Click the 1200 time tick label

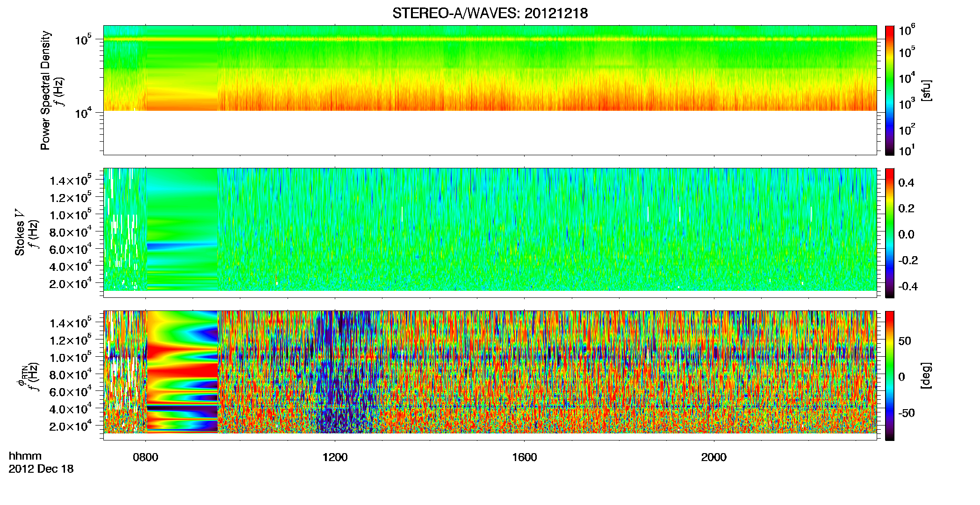click(x=335, y=457)
